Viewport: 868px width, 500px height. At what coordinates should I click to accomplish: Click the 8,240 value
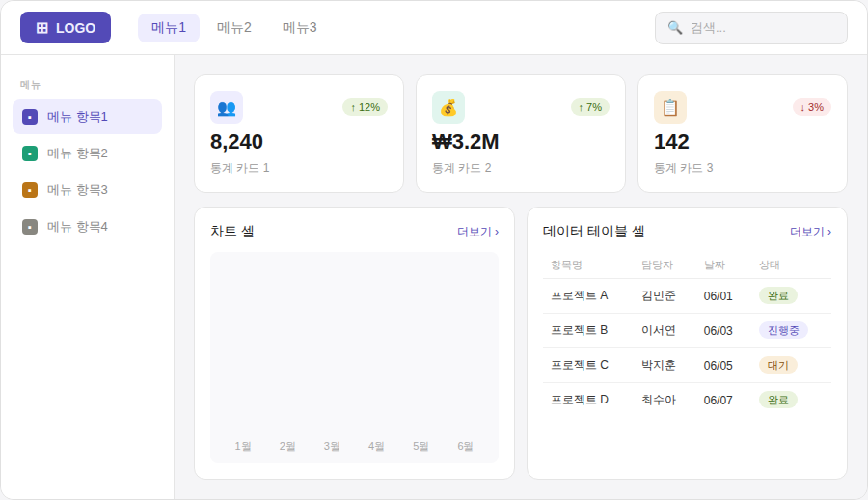tap(236, 142)
